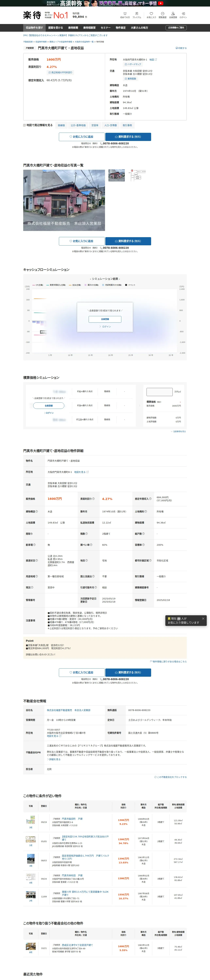Open the 会員登録 icon in header
Screen dimensions: 210x980
click(173, 15)
